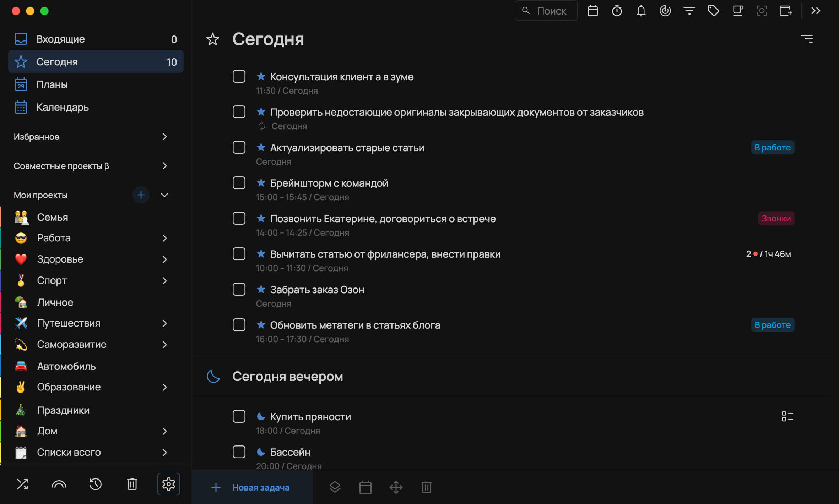The image size is (839, 504).
Task: Click delete trash icon in bottom task bar
Action: point(426,487)
